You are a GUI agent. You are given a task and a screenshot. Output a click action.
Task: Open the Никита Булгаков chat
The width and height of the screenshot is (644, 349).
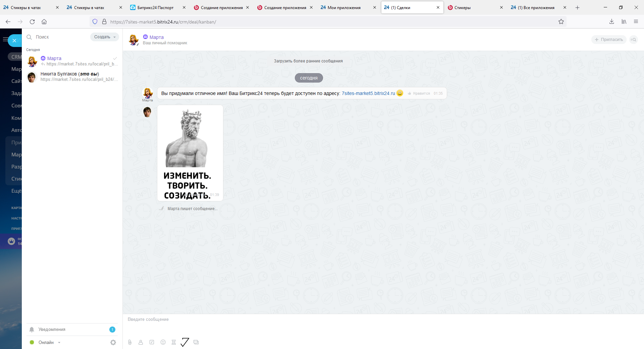pos(72,77)
